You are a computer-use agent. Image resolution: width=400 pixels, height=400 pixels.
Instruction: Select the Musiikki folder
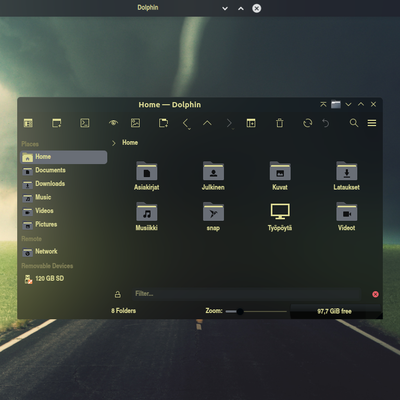coord(147,216)
